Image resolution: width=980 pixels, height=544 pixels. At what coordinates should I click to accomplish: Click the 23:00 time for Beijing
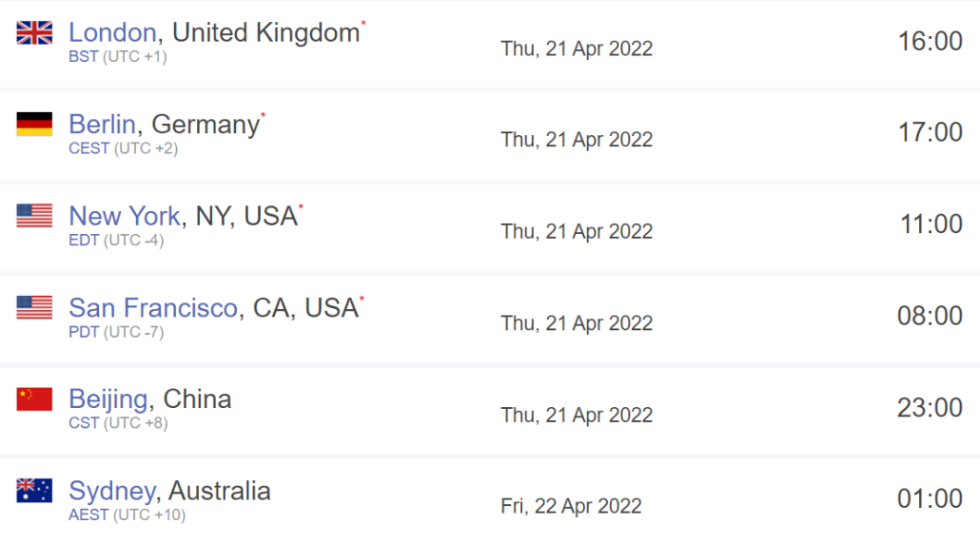930,408
